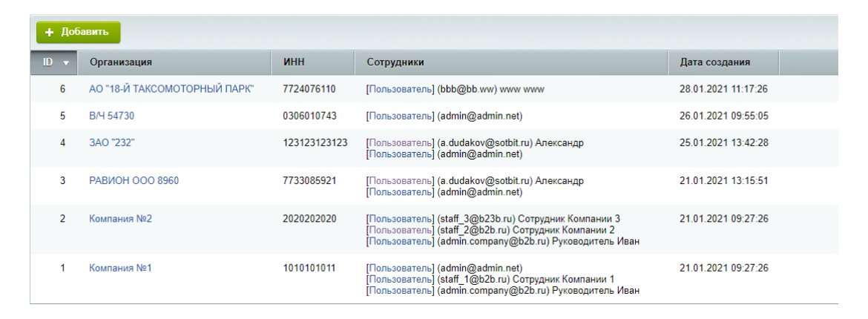Open the ЗАО "232" organization link
The image size is (868, 319).
tap(112, 143)
